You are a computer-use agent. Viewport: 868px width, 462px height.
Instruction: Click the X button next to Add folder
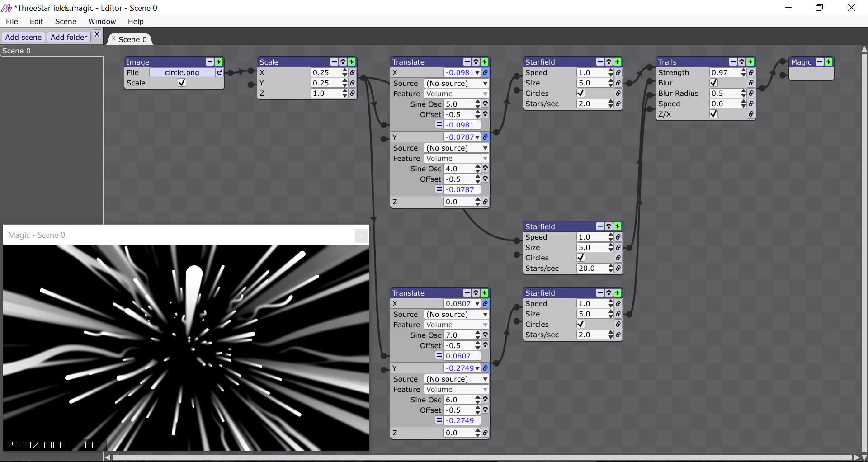point(97,34)
